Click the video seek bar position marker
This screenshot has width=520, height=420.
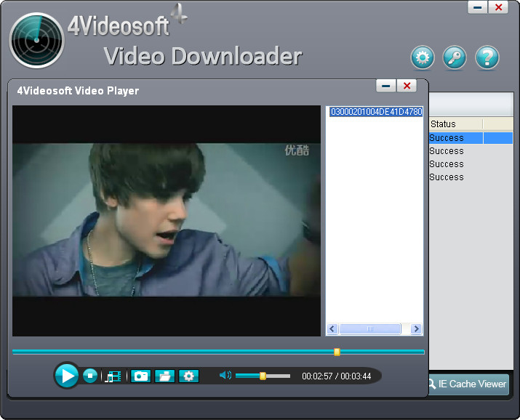click(x=337, y=352)
